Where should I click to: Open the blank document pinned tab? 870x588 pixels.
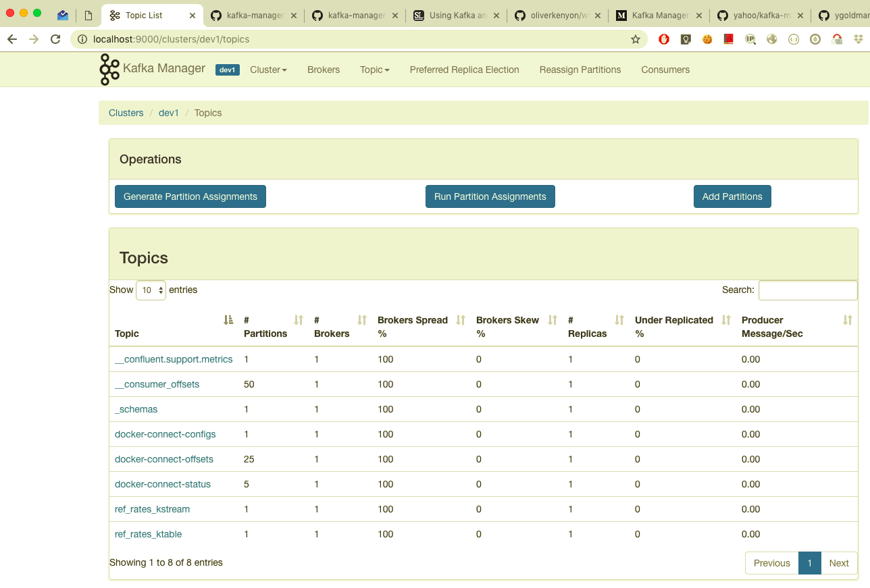click(88, 15)
